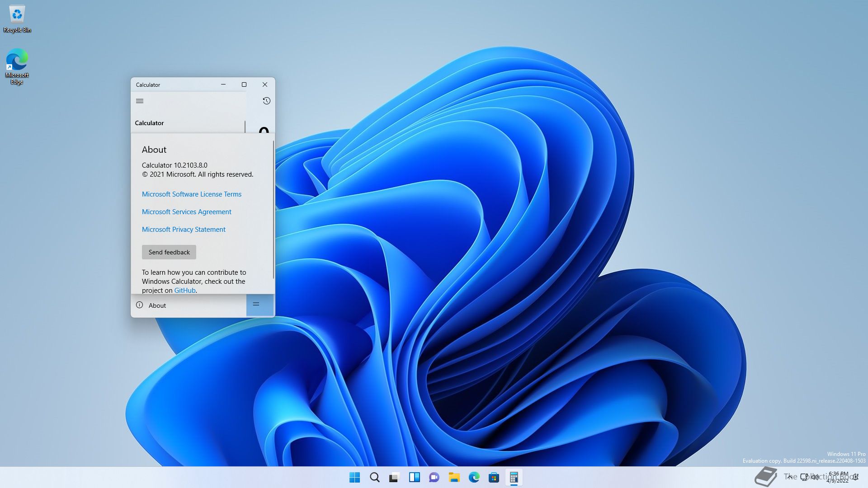Expand the hidden system tray icons chevron

point(789,477)
